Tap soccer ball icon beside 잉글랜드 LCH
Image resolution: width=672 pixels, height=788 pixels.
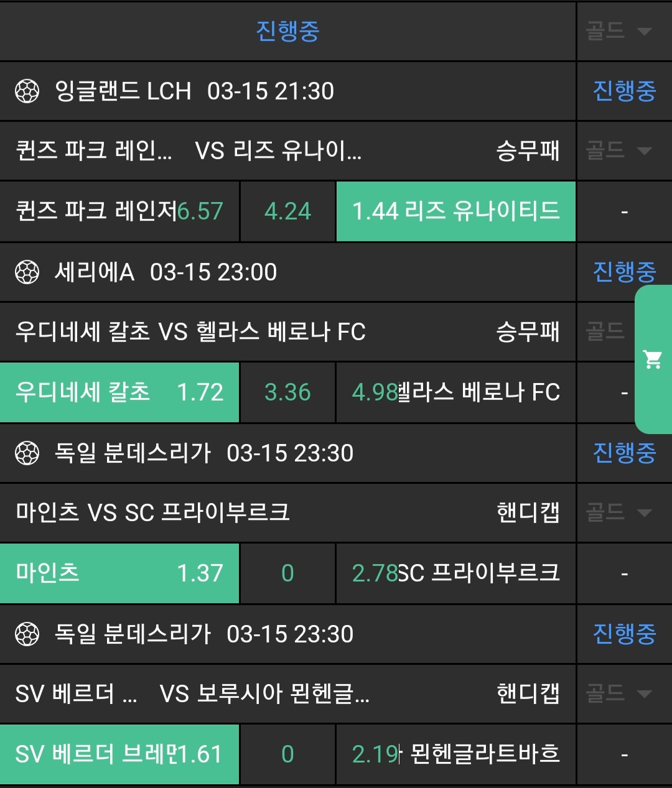[27, 91]
